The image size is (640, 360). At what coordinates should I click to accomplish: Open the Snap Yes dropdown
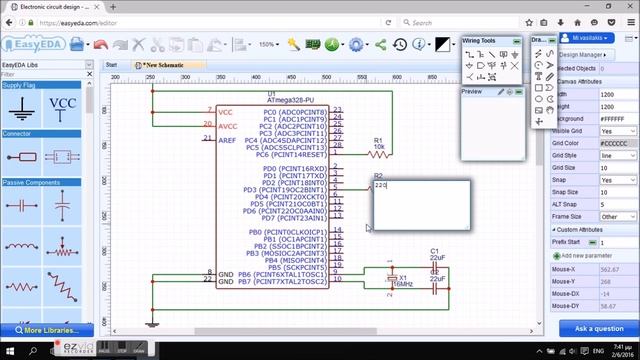(618, 180)
